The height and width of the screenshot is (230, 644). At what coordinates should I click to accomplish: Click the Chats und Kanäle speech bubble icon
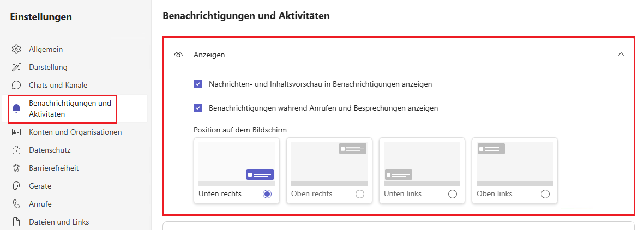(x=16, y=86)
